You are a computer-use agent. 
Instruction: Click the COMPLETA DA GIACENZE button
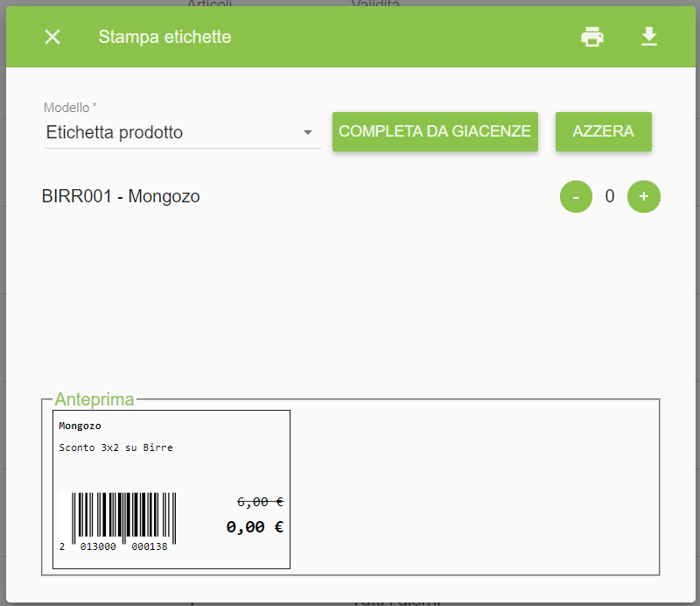pyautogui.click(x=435, y=131)
